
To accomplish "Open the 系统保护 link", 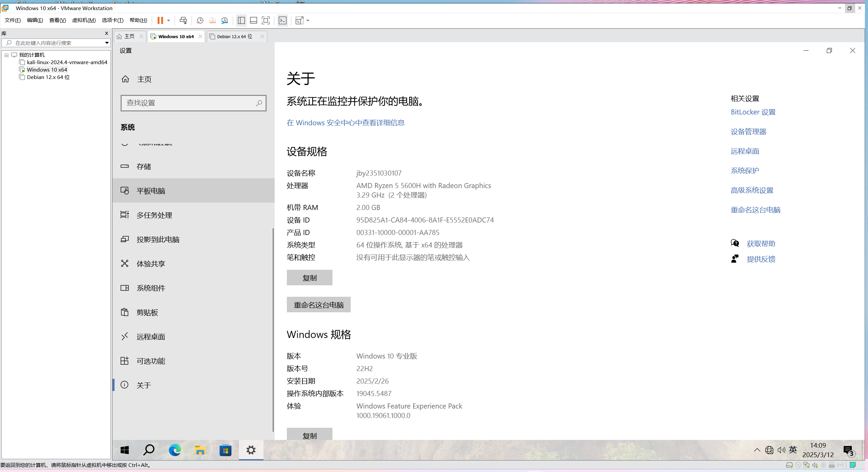I will (x=745, y=171).
